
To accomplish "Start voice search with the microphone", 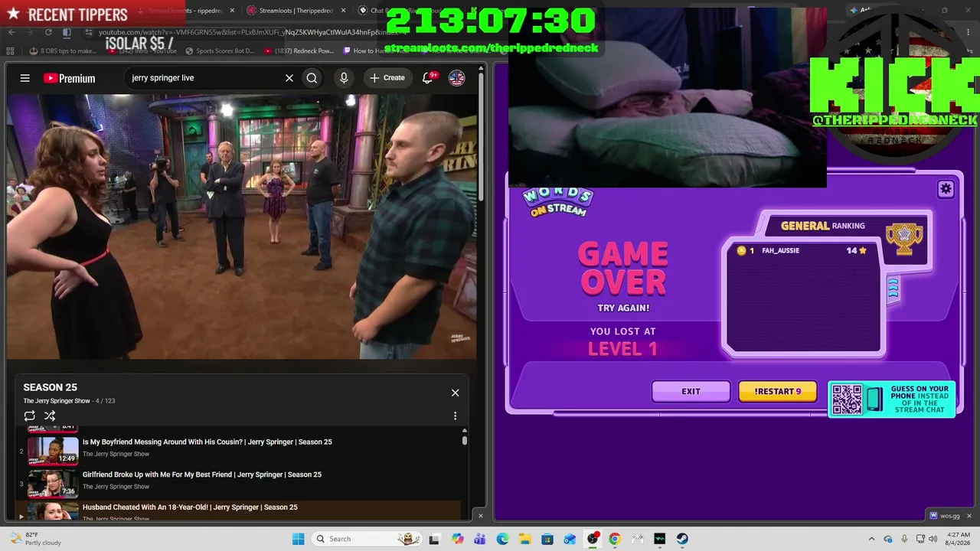I will (x=344, y=78).
